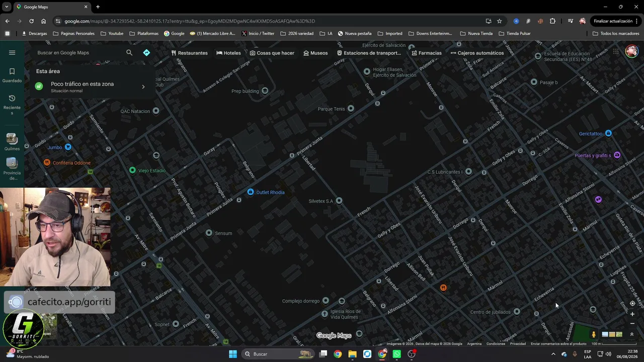Open the Google account avatar in Maps
The image size is (644, 362).
pos(631,51)
